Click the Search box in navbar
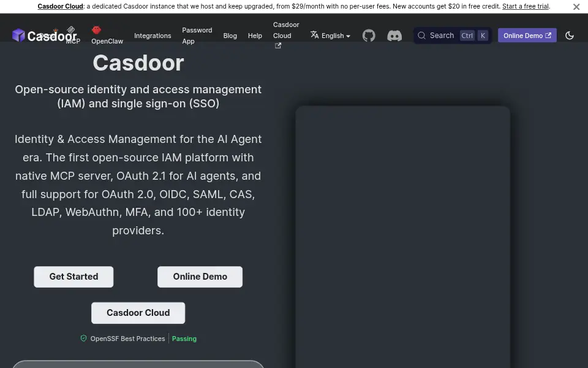Viewport: 588px width, 368px height. tap(452, 36)
